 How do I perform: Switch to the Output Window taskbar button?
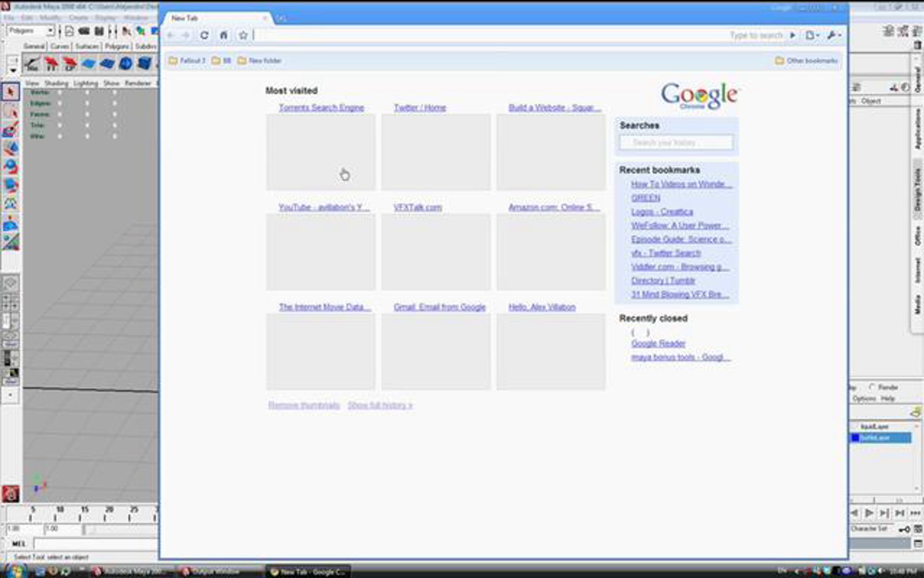220,571
